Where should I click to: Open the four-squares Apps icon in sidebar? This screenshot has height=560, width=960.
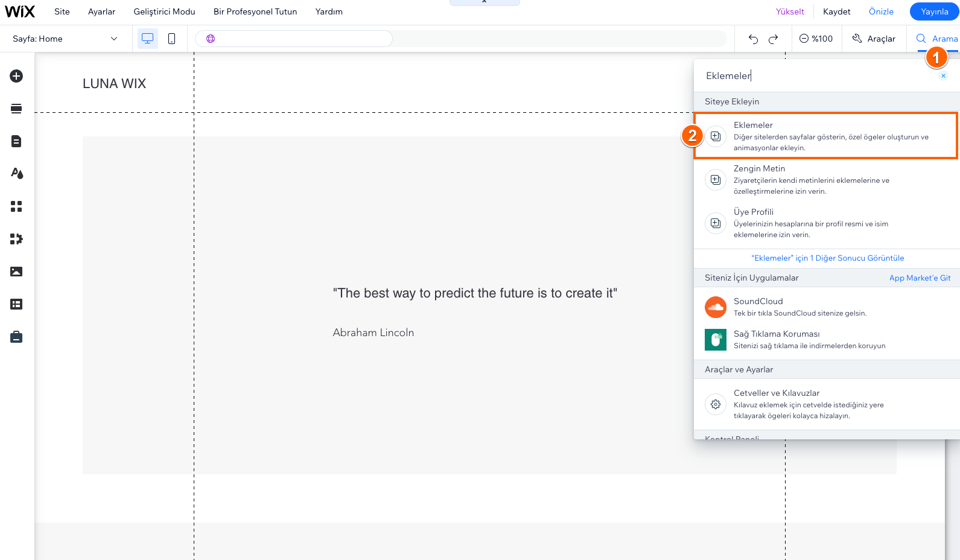pos(16,206)
